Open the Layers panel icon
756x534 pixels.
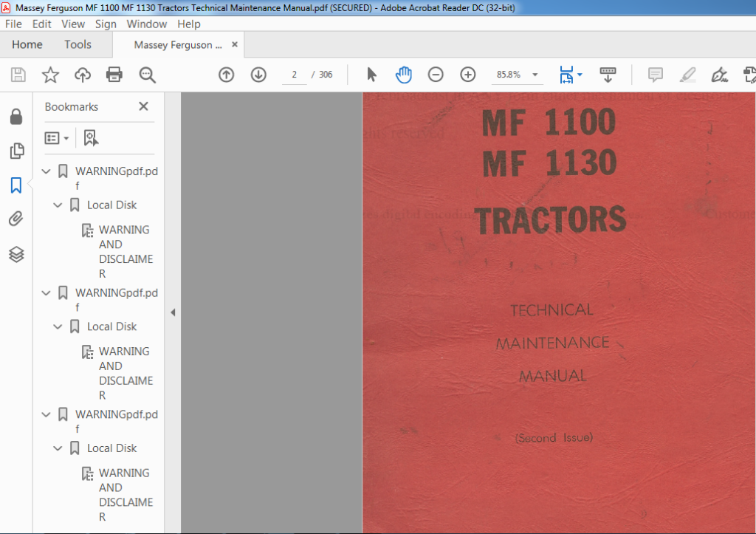pyautogui.click(x=16, y=254)
